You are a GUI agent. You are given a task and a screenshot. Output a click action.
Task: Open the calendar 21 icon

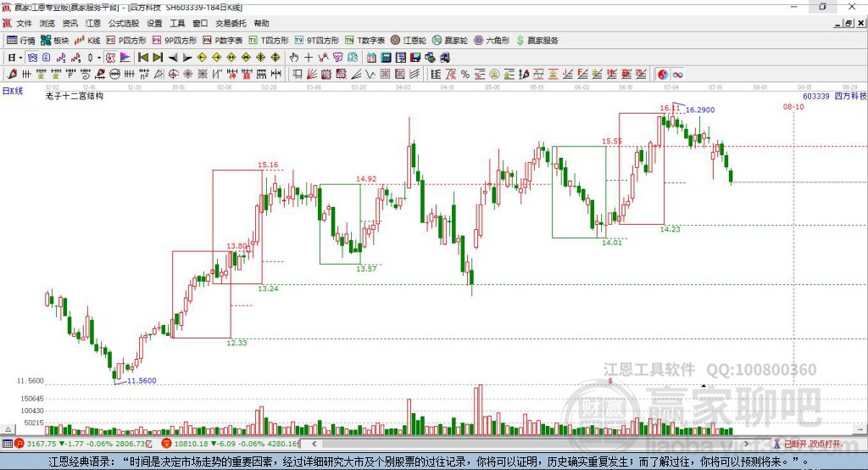click(371, 58)
